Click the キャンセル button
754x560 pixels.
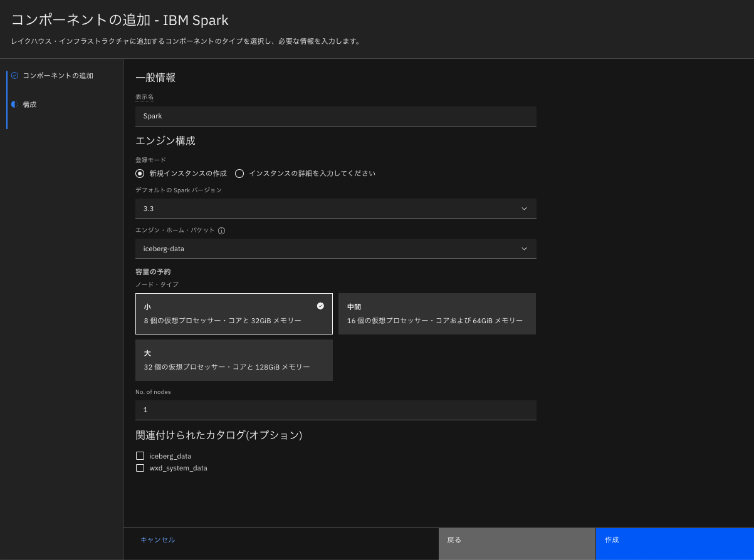pyautogui.click(x=157, y=539)
